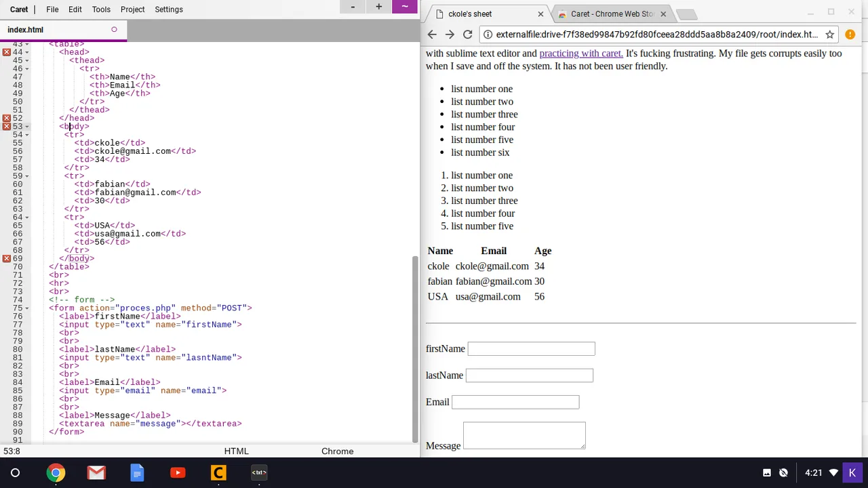Image resolution: width=868 pixels, height=488 pixels.
Task: Open the File menu
Action: [52, 9]
